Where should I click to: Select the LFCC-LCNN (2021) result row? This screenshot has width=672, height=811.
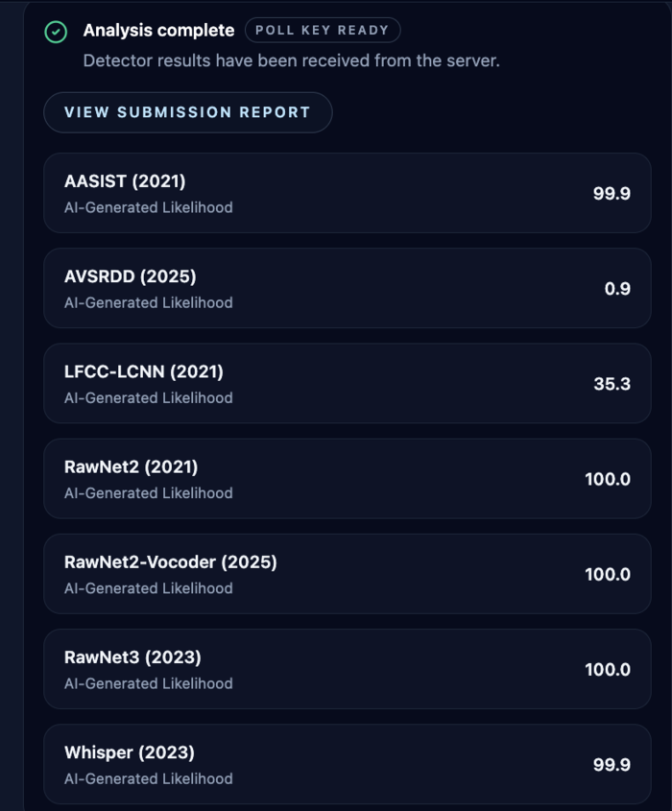click(x=344, y=383)
